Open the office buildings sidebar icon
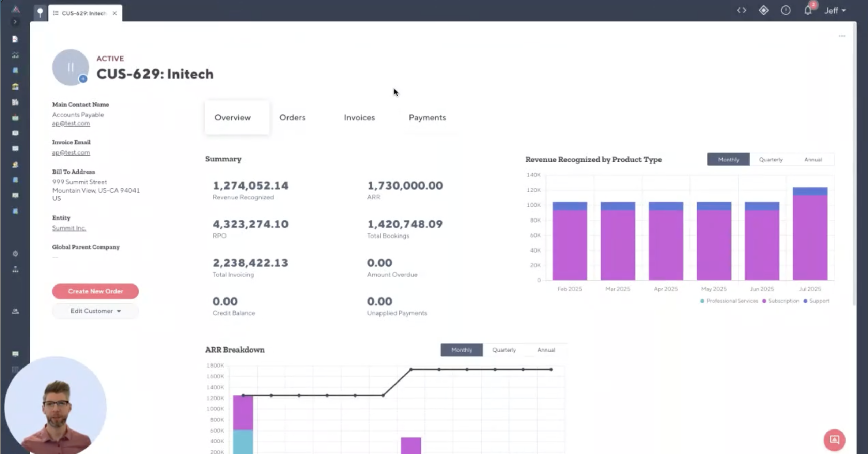The image size is (868, 454). pos(15,102)
